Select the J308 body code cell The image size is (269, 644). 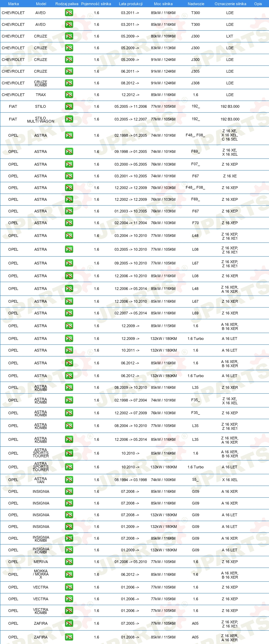(195, 83)
